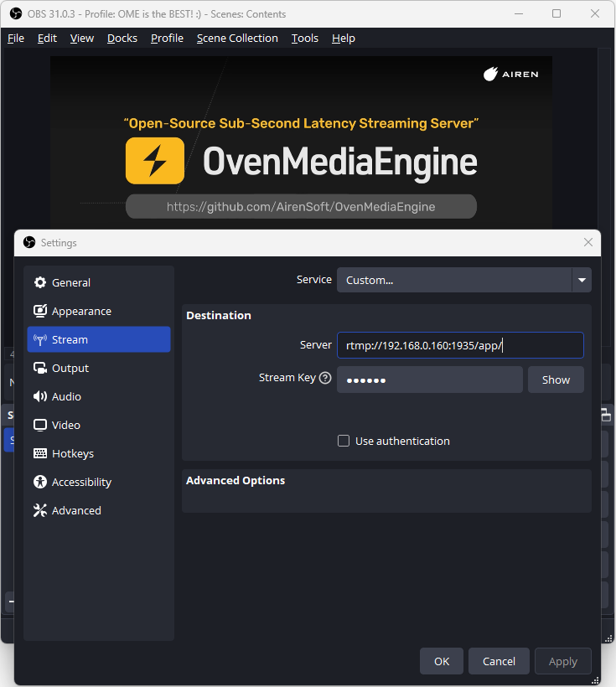This screenshot has height=687, width=616.
Task: Open General settings via gear icon
Action: 40,283
